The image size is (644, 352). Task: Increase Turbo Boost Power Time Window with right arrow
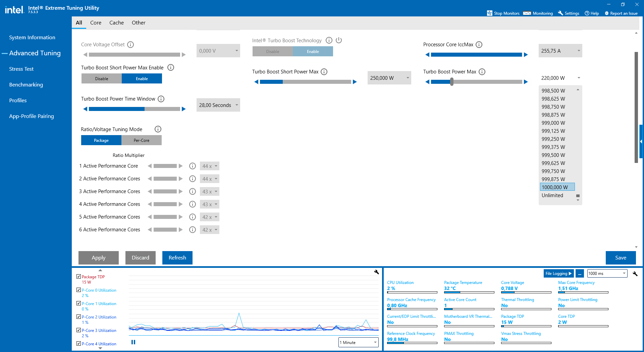coord(184,109)
